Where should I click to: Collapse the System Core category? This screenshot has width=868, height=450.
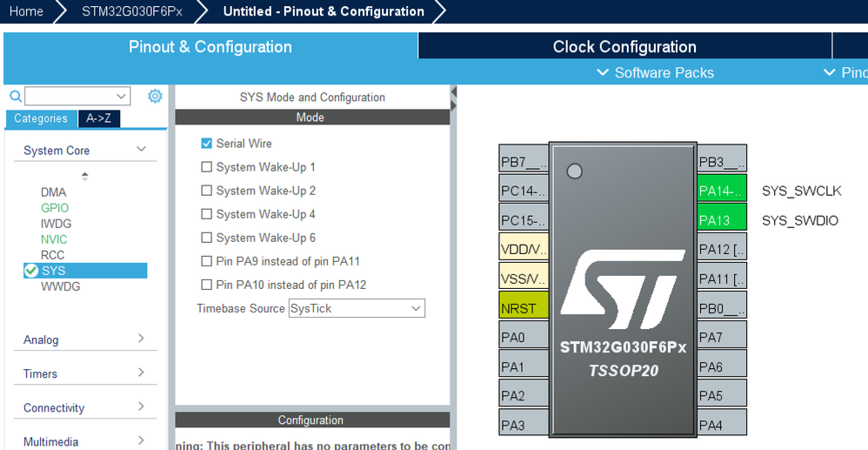141,149
